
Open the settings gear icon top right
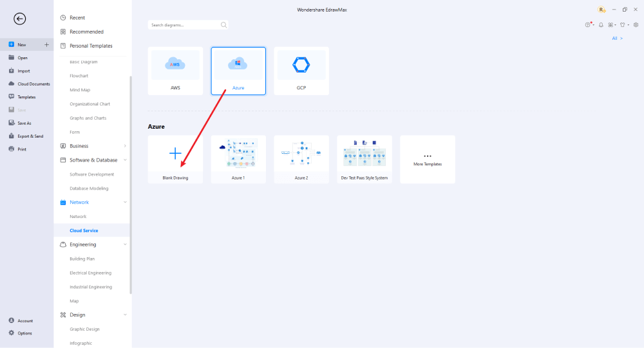pos(636,25)
